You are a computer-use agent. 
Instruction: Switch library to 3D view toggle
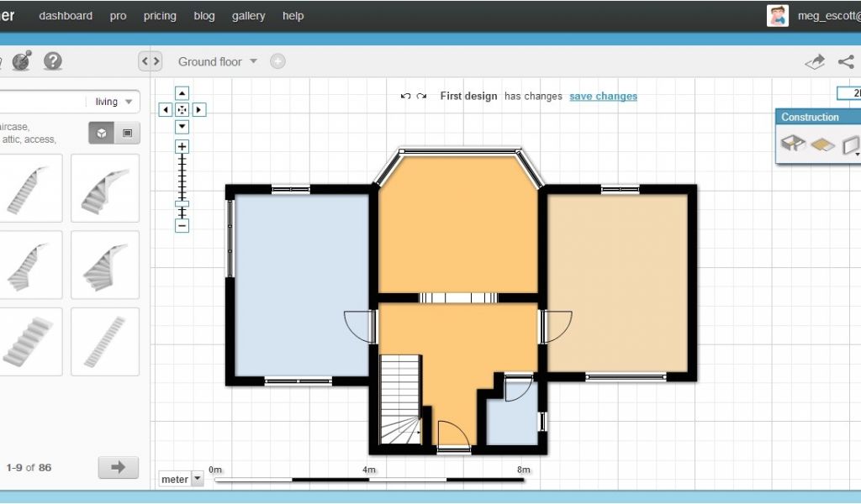coord(101,133)
